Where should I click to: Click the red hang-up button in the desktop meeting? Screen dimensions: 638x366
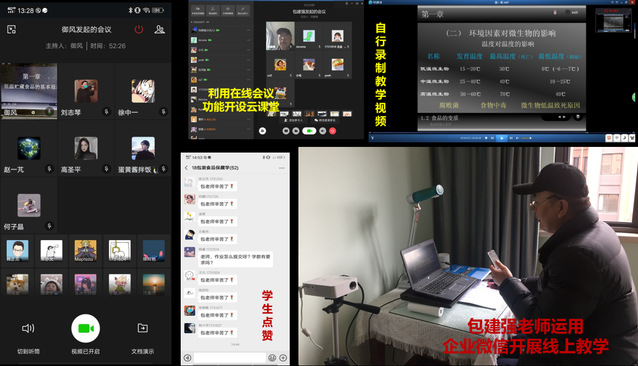click(x=332, y=131)
